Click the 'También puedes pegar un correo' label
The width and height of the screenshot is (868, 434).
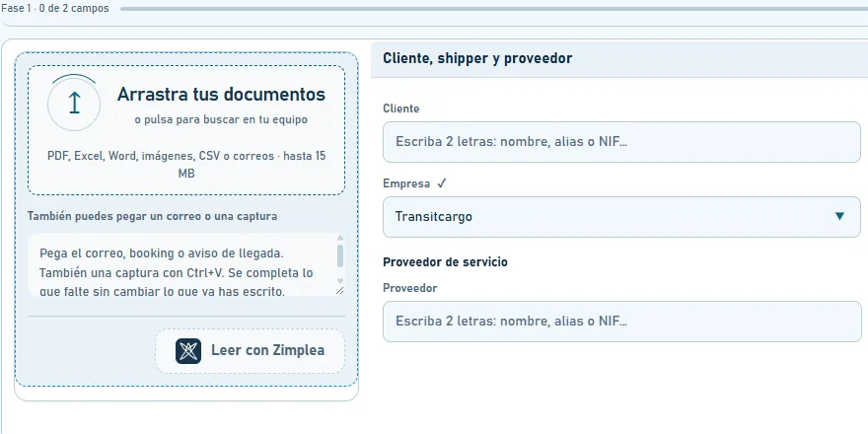pos(152,216)
